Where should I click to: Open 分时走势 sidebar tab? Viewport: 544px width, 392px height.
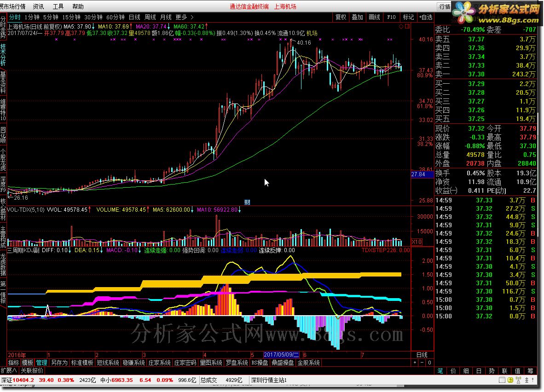(3, 27)
